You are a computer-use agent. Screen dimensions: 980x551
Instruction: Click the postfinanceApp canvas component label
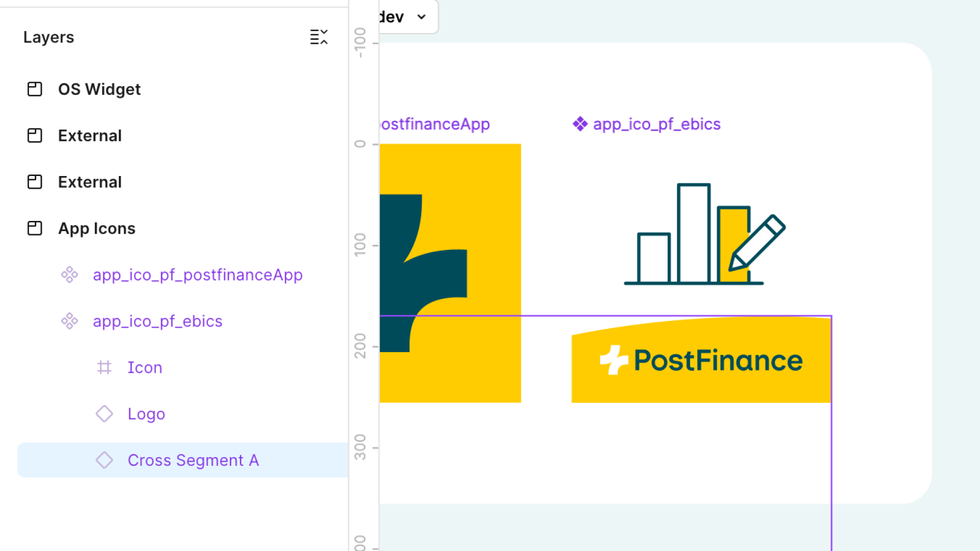435,124
